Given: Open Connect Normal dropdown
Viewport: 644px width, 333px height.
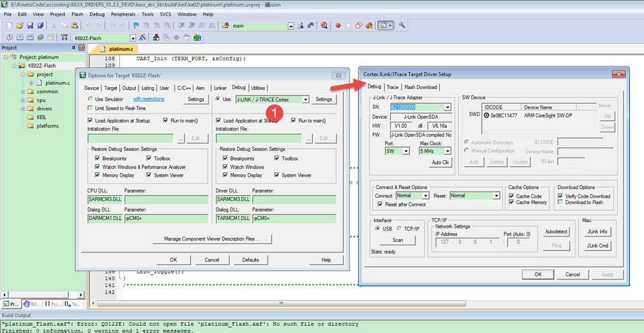Looking at the screenshot, I should pyautogui.click(x=426, y=196).
